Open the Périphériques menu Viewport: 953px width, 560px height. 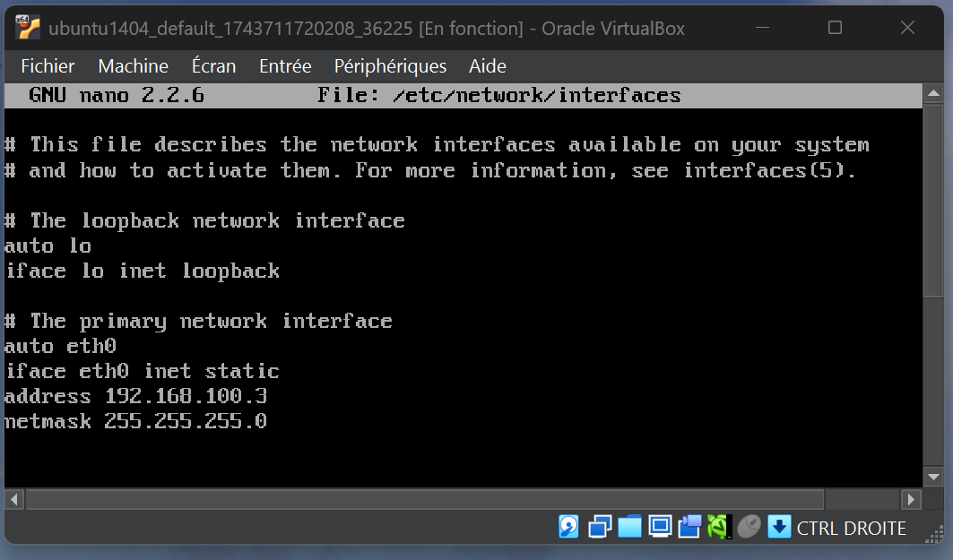[x=390, y=66]
